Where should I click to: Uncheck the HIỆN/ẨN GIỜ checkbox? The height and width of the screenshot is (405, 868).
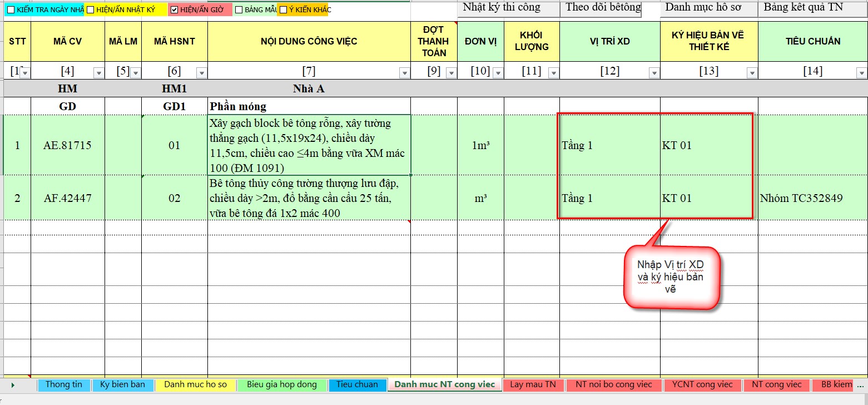(x=174, y=9)
